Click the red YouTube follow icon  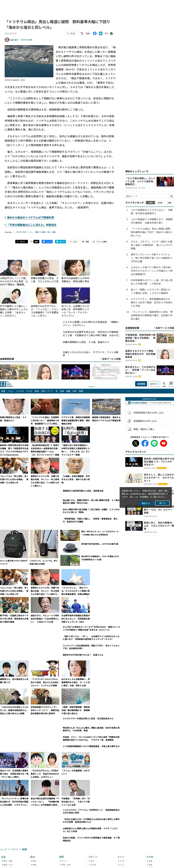pyautogui.click(x=164, y=443)
